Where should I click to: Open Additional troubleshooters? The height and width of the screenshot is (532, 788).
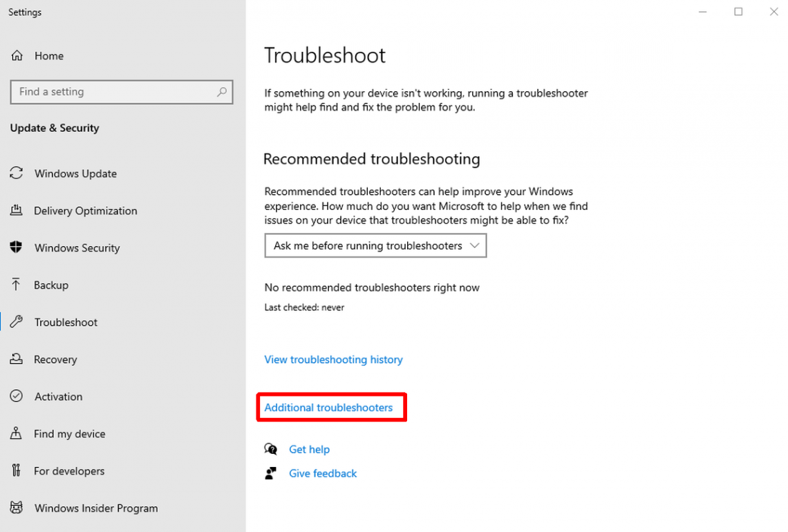tap(328, 408)
